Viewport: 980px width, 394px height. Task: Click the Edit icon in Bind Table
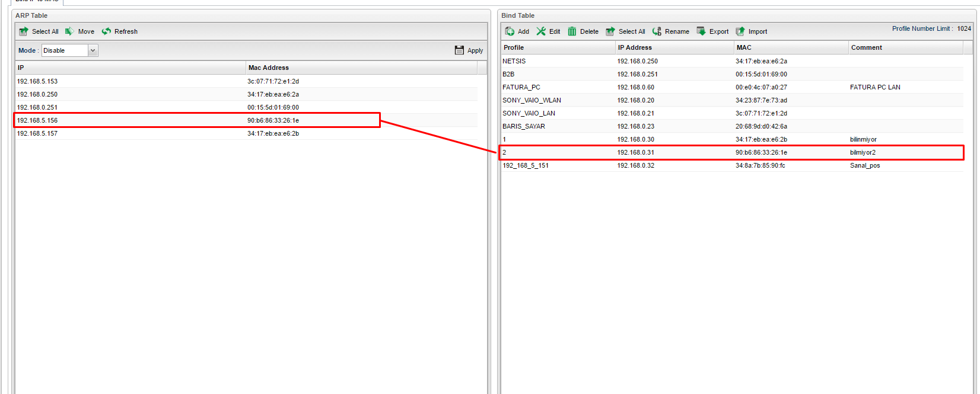coord(541,31)
